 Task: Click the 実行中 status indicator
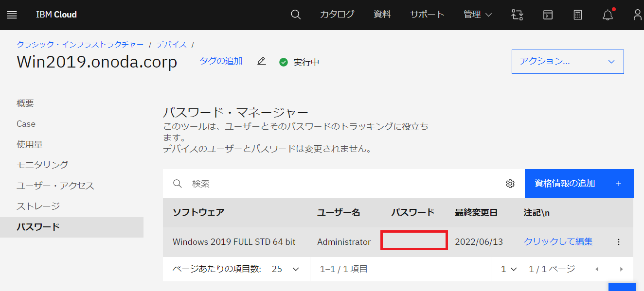(299, 62)
